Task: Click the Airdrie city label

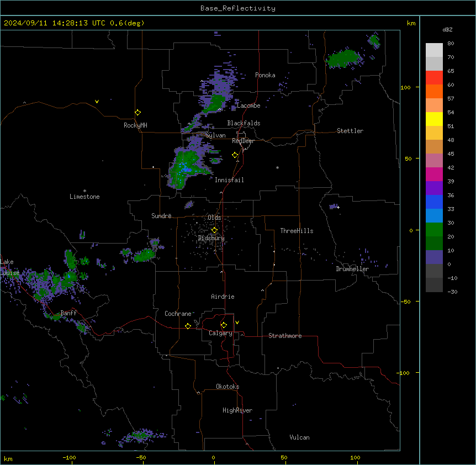Action: [223, 297]
